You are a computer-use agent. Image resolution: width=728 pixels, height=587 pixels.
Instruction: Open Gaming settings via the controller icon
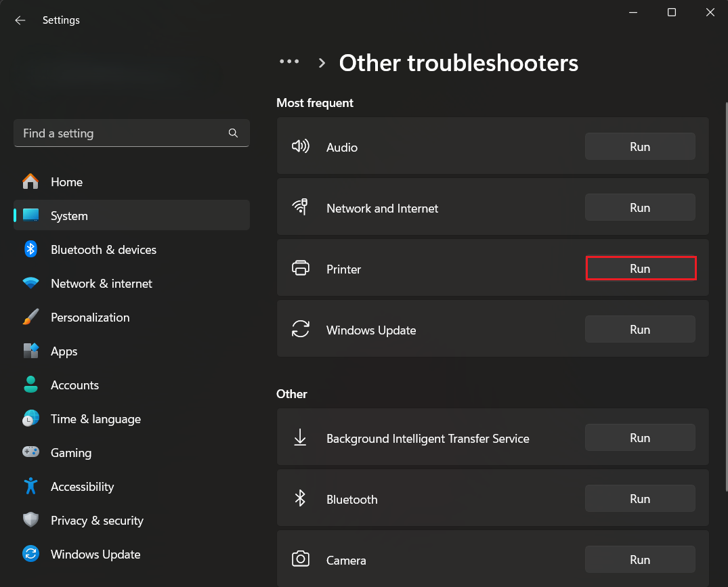30,452
